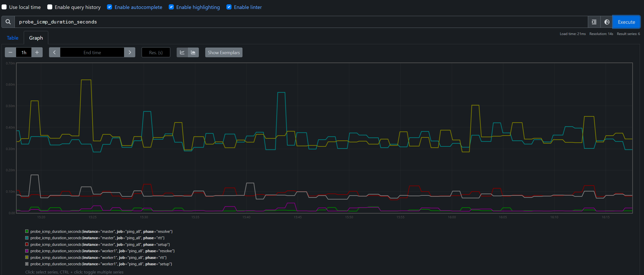Uncheck Enable highlighting option

(x=171, y=7)
